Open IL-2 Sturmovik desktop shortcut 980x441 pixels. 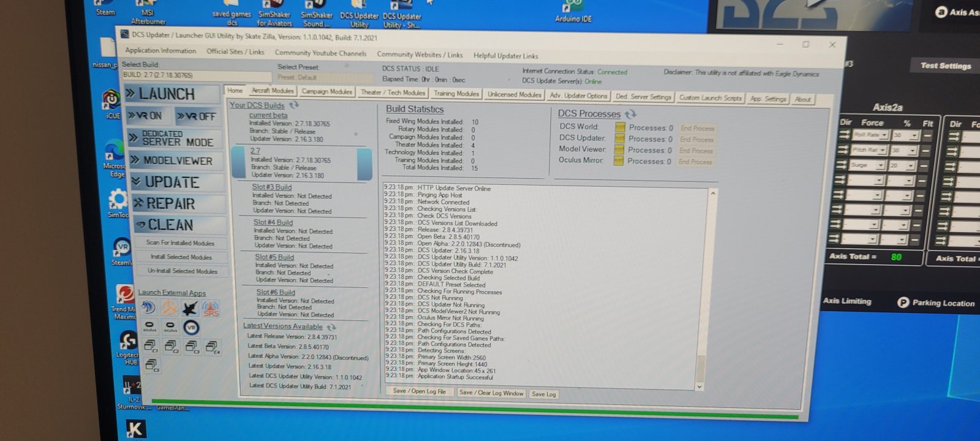[132, 393]
